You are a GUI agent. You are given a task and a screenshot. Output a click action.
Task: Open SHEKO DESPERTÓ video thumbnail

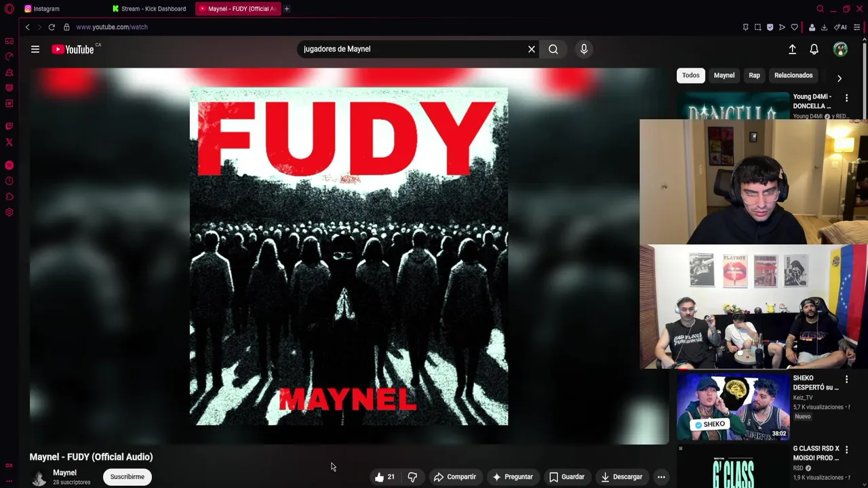[x=733, y=407]
